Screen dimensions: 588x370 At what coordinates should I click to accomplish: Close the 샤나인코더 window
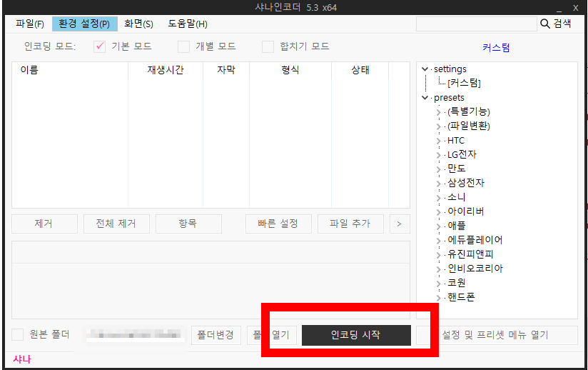click(x=576, y=8)
